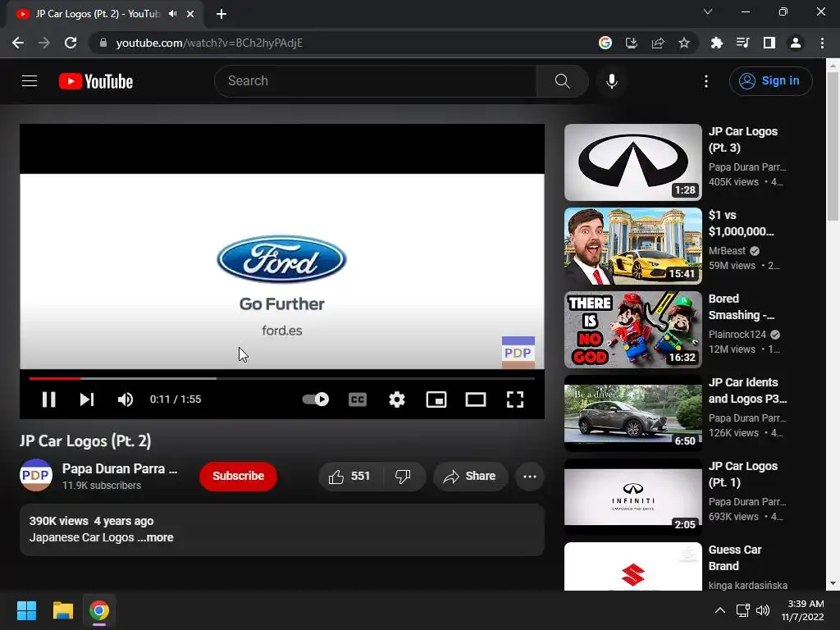
Task: Open more actions for the video
Action: coord(530,477)
